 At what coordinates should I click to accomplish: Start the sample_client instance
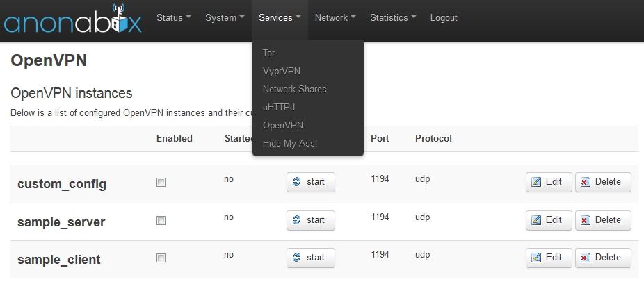[310, 258]
